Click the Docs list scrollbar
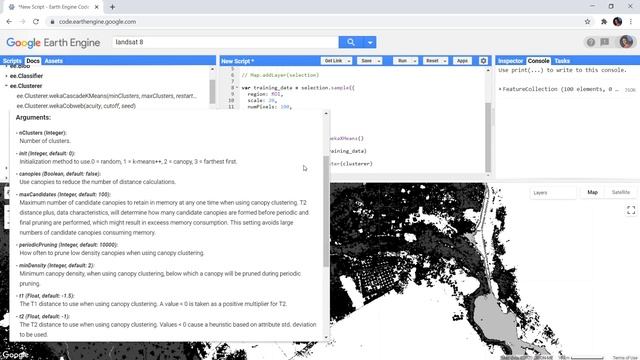The image size is (640, 360). click(x=212, y=91)
